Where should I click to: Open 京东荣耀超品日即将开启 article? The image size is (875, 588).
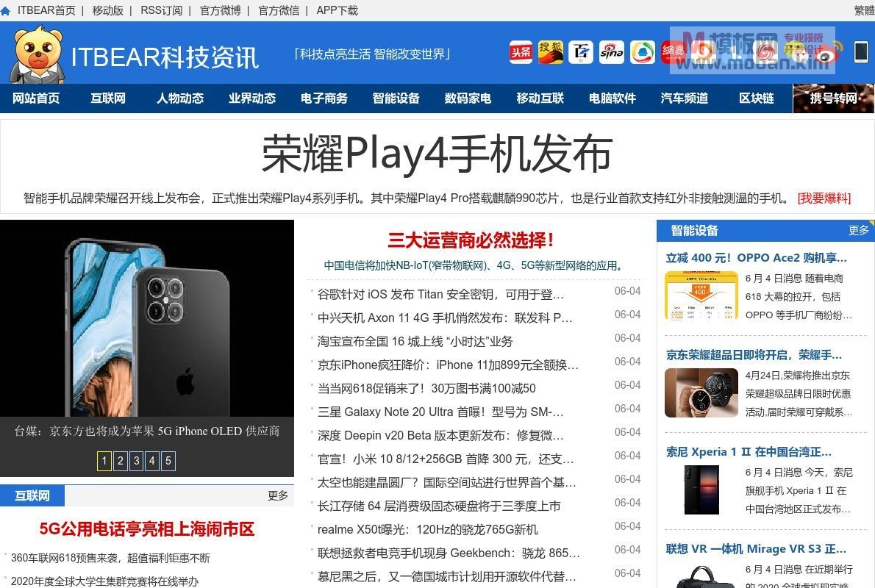pos(754,355)
